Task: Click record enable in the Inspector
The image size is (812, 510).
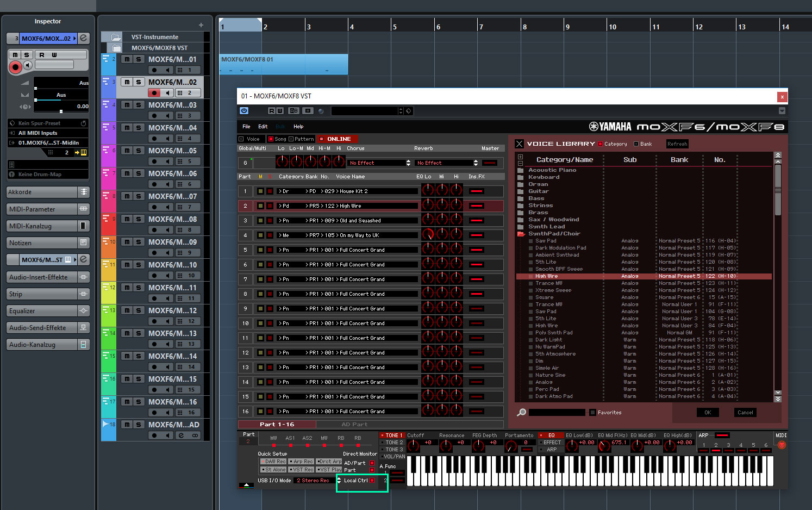Action: (15, 67)
